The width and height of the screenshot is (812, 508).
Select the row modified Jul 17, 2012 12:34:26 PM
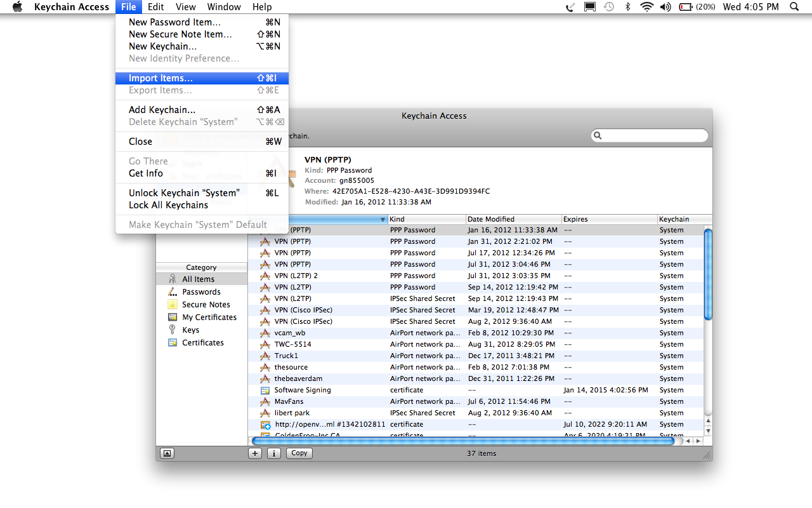point(476,253)
